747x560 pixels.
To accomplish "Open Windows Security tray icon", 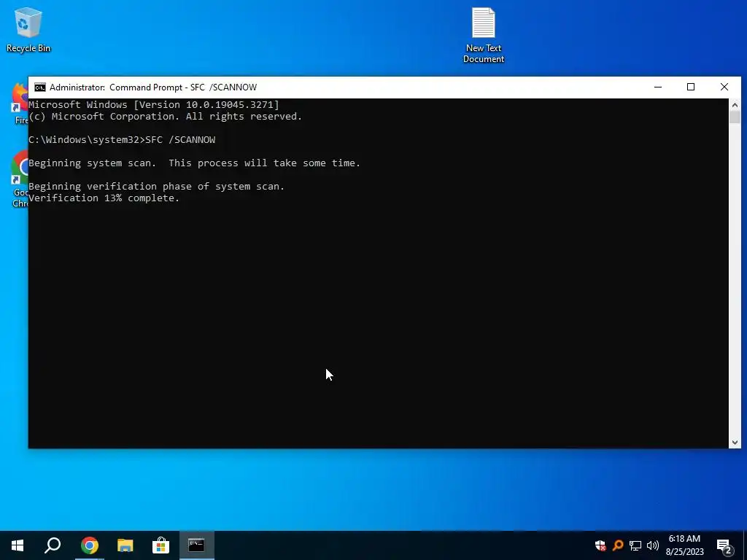I will pos(600,545).
